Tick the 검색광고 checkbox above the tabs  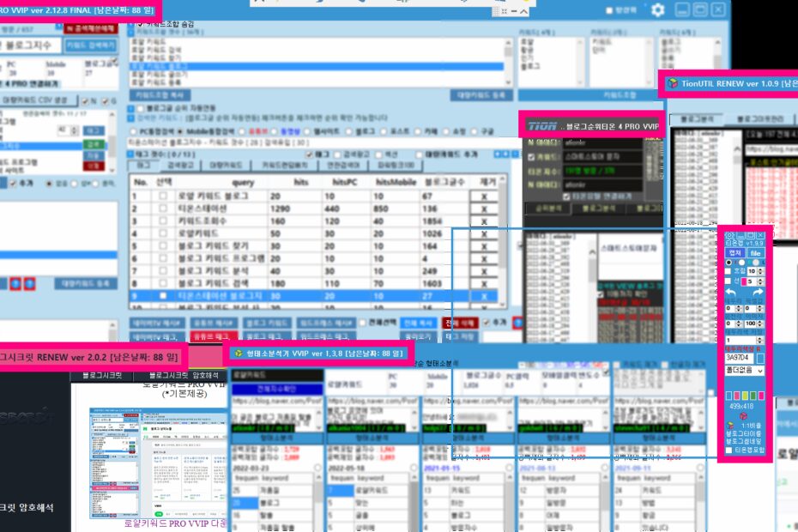(x=337, y=154)
